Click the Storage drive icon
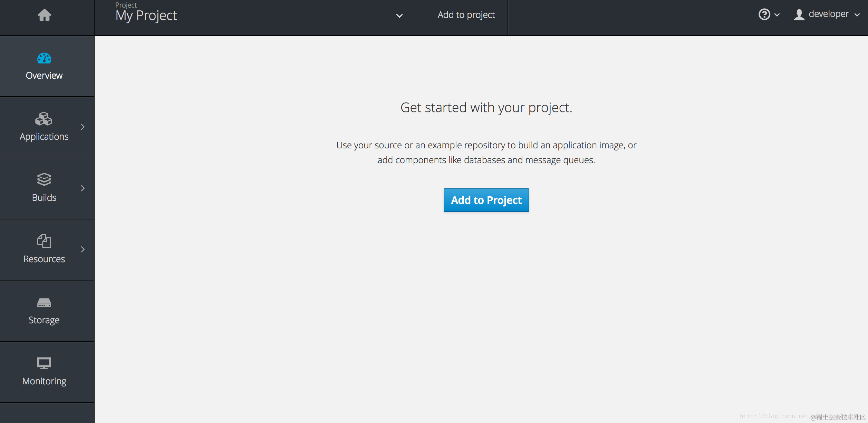Viewport: 868px width, 423px height. click(44, 303)
